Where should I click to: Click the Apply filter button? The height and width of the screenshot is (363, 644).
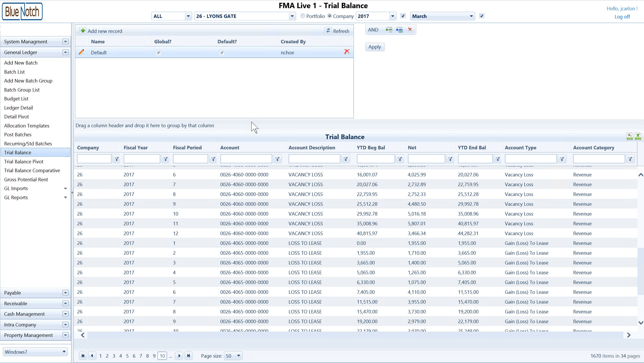pos(374,47)
